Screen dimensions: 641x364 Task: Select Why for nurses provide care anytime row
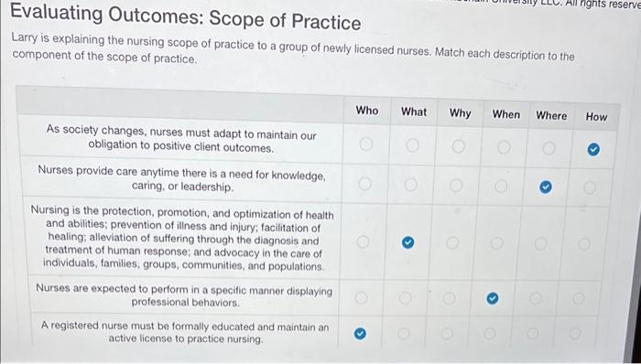tap(456, 186)
